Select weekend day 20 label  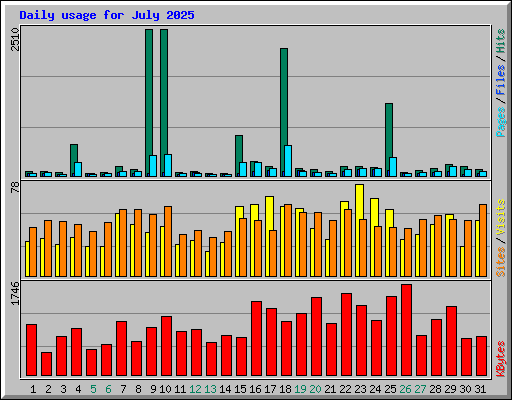tap(315, 389)
